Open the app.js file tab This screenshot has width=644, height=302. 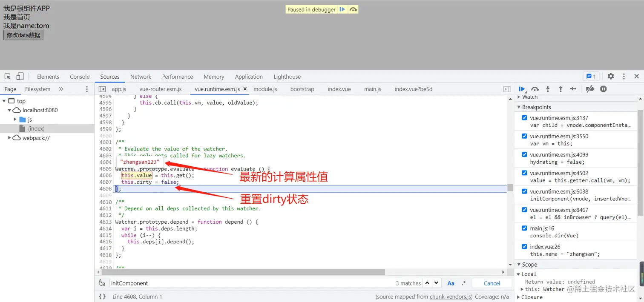click(119, 89)
